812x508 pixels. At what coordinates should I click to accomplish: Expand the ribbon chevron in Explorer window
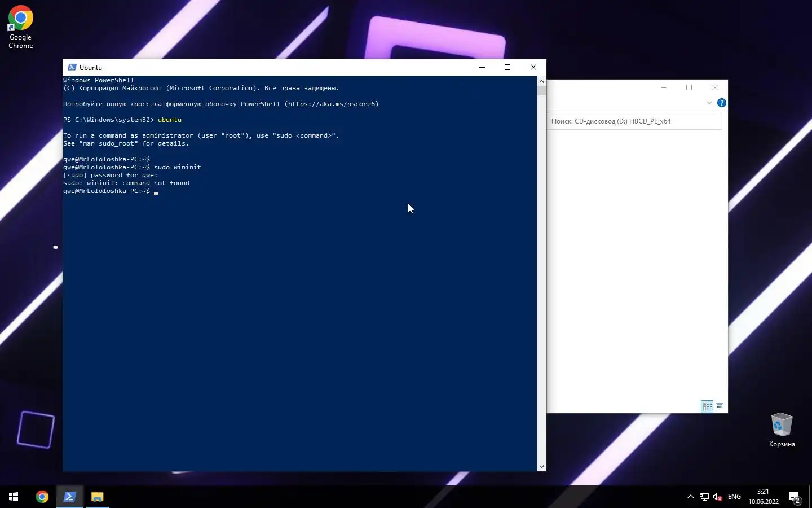tap(709, 103)
